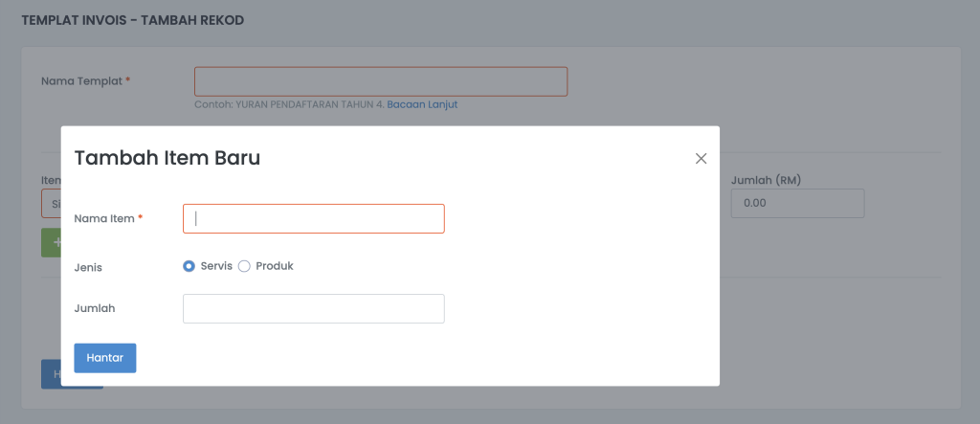Click the Produk option label text
980x424 pixels.
coord(275,266)
